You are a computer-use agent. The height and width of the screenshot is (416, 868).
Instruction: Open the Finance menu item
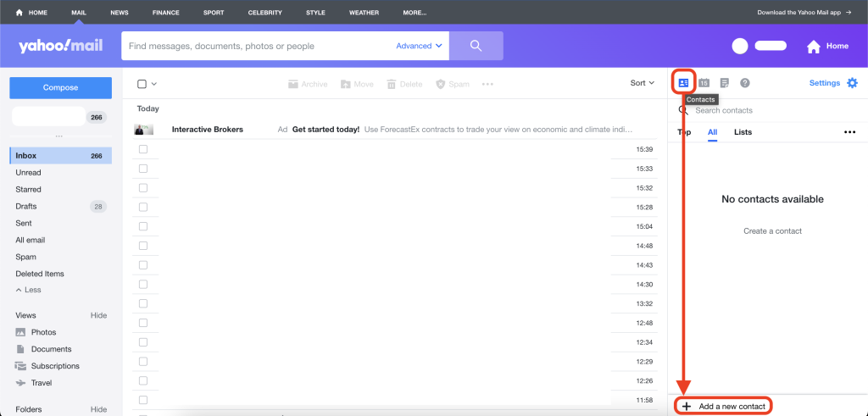165,13
